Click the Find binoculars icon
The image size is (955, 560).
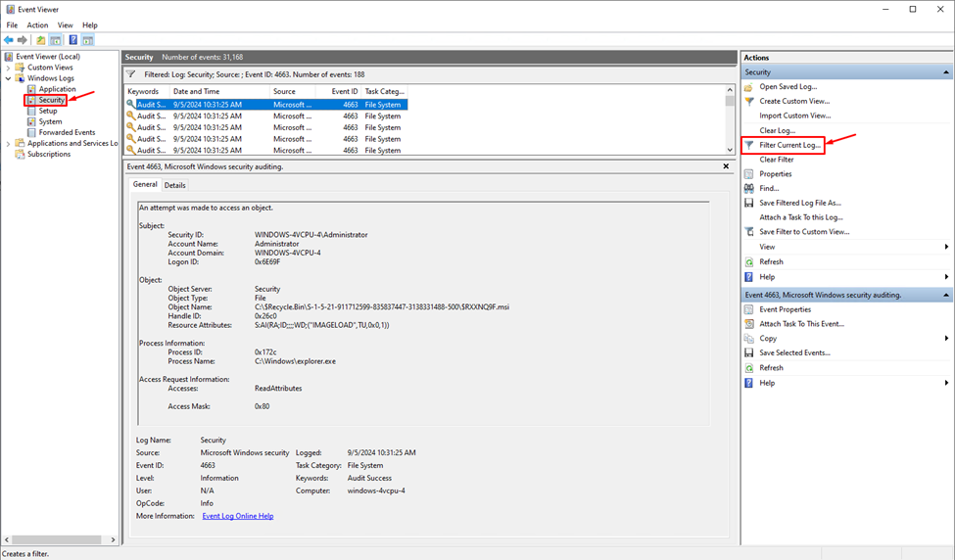748,189
